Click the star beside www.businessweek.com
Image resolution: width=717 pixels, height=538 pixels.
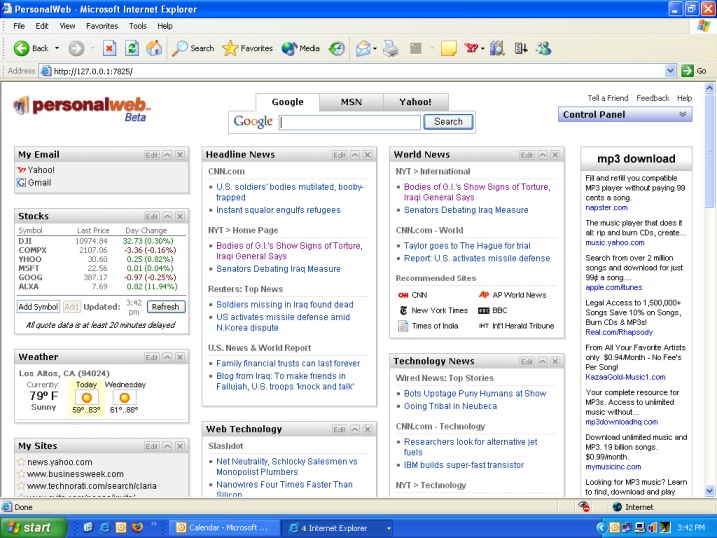point(21,474)
